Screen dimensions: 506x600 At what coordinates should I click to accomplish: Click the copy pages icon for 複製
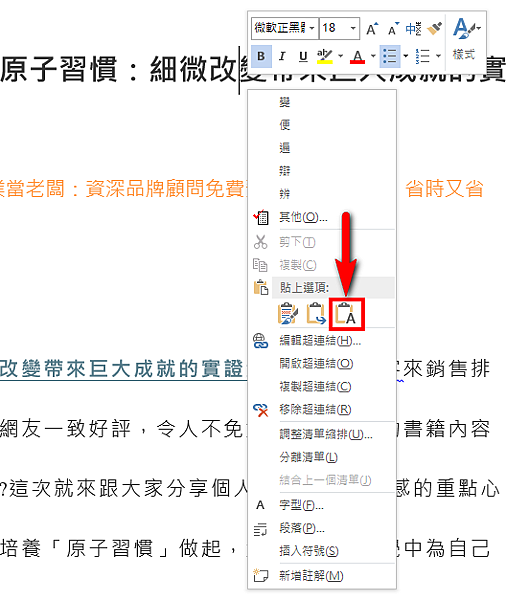[260, 265]
